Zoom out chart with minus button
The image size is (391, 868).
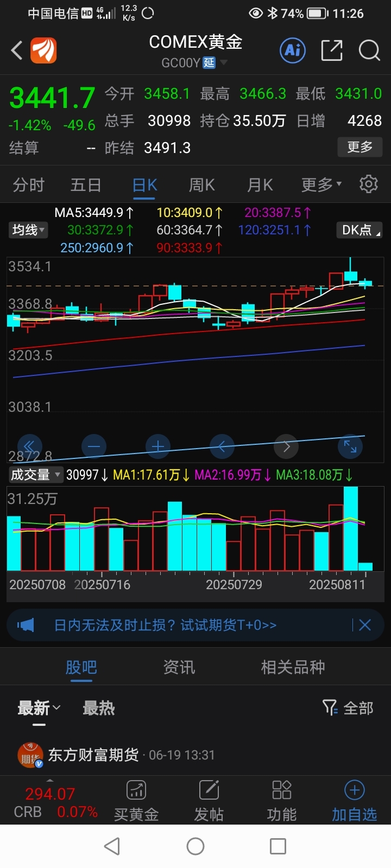94,447
